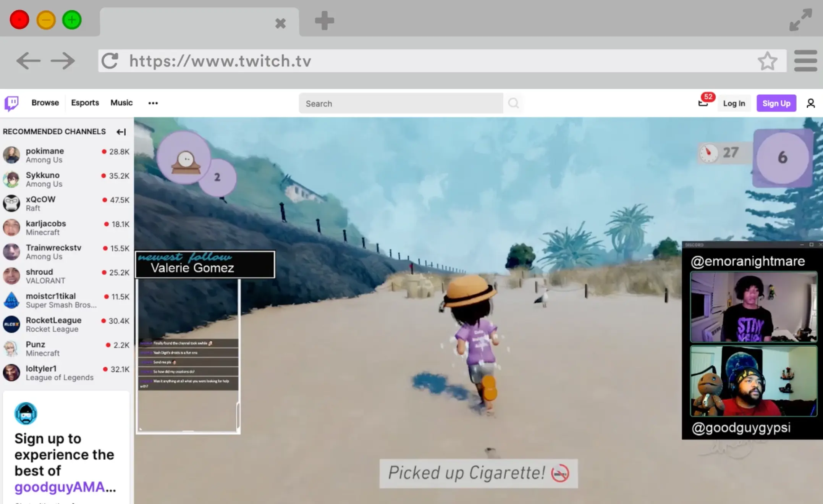Click the small purple bubble showing 2

[217, 178]
